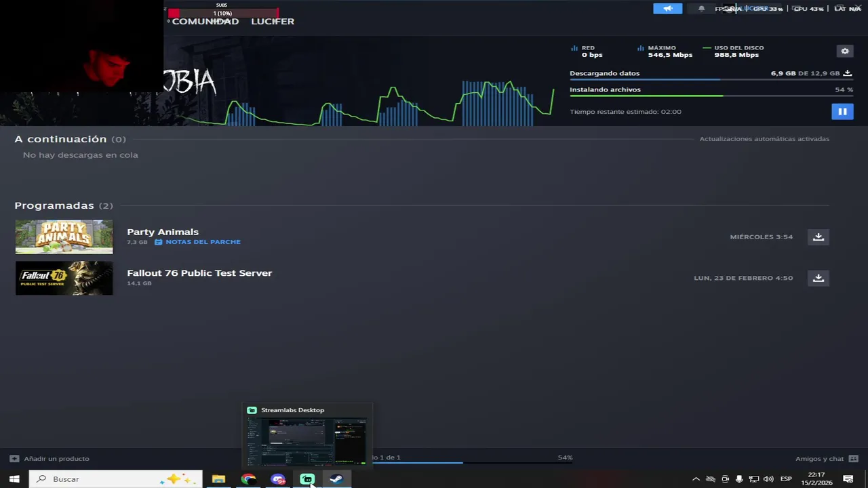868x488 pixels.
Task: Click the 'Tiempo restante estimado: 02:00' text
Action: (625, 112)
